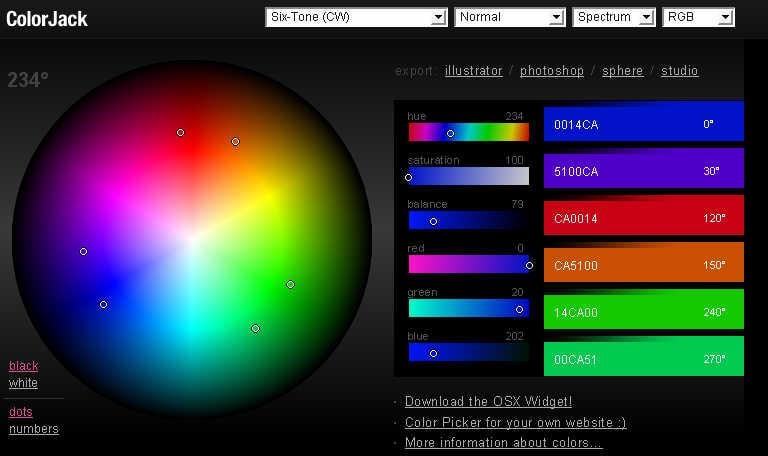Click the photoshop export link

coord(552,71)
